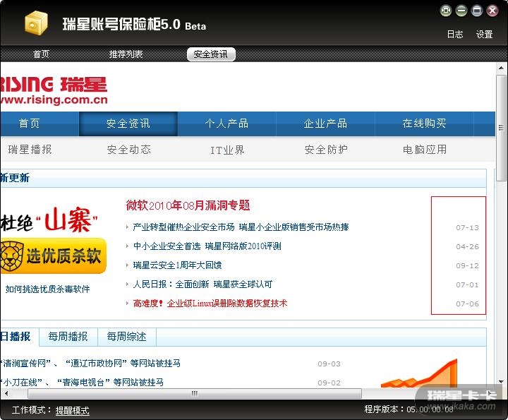Minimize the window with the green minus button
The image size is (508, 420).
click(x=461, y=11)
